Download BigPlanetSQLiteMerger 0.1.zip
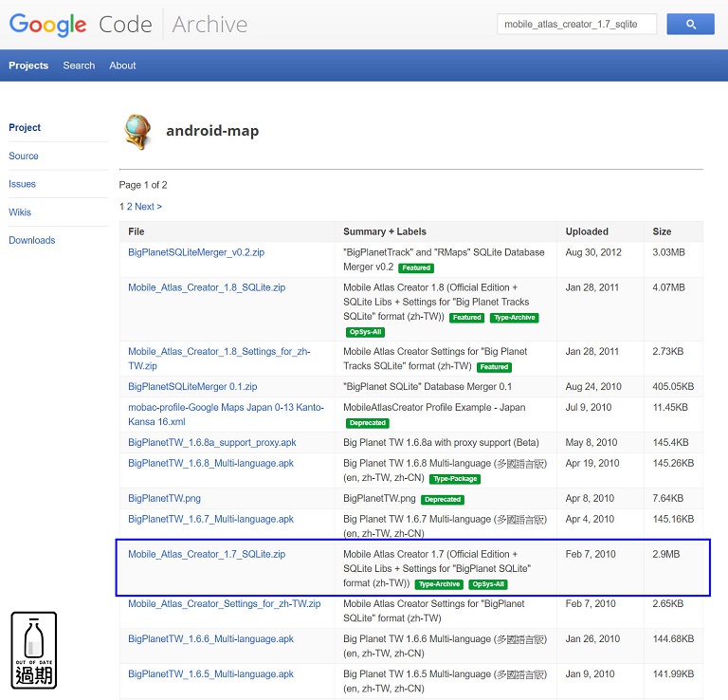Screen dimensions: 728x700 point(192,386)
